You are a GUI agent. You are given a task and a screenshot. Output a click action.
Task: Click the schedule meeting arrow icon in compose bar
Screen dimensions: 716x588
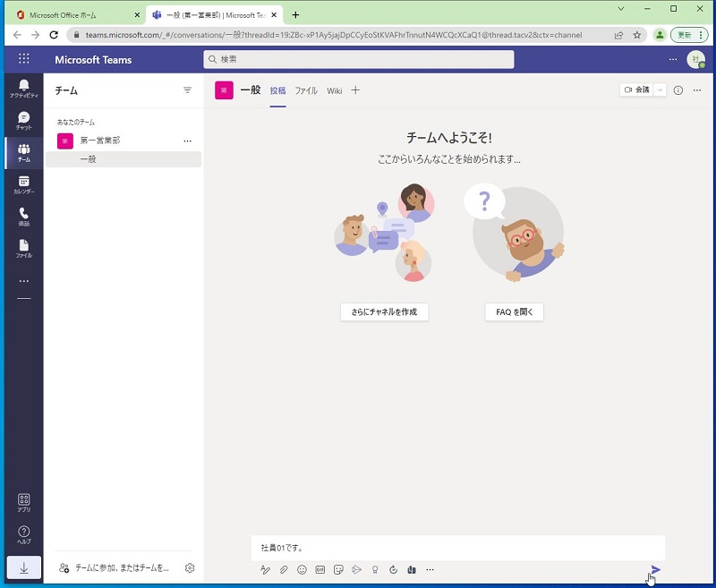point(356,569)
